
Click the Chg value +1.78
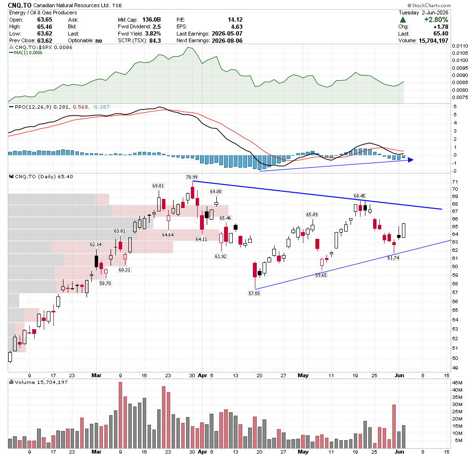click(441, 27)
